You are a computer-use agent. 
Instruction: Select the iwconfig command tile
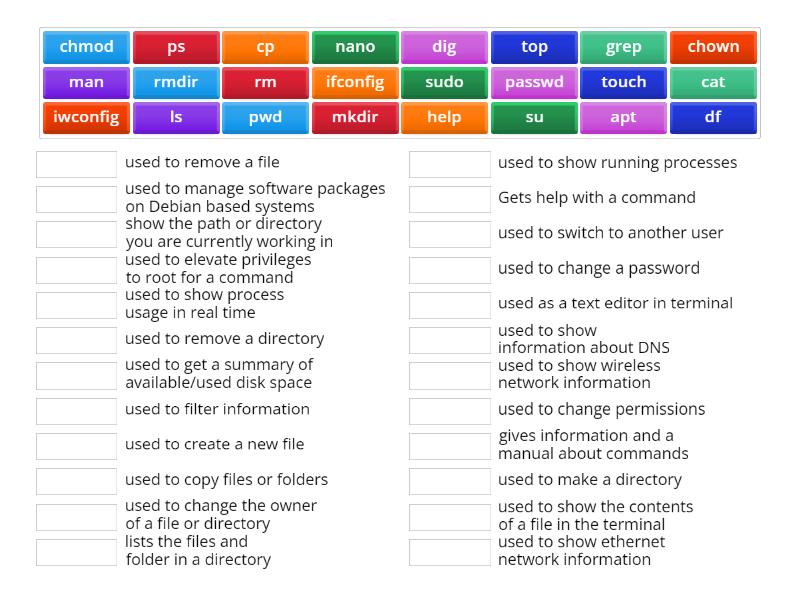(85, 117)
